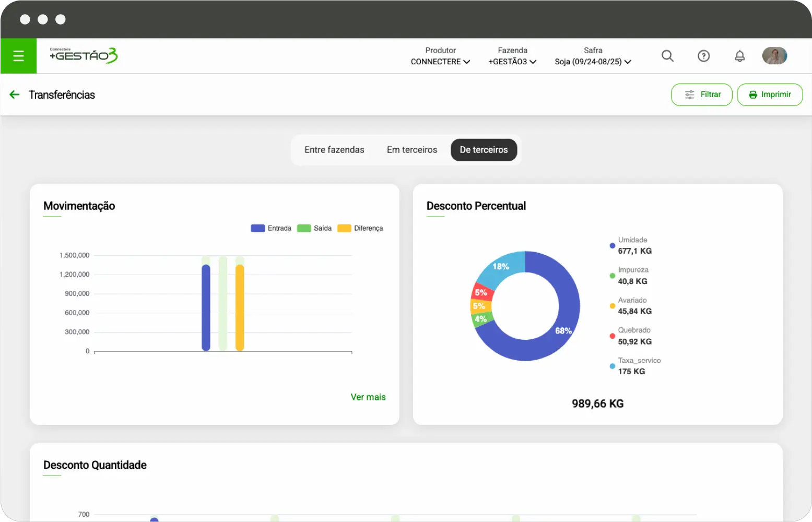Open the help question mark icon

tap(703, 56)
